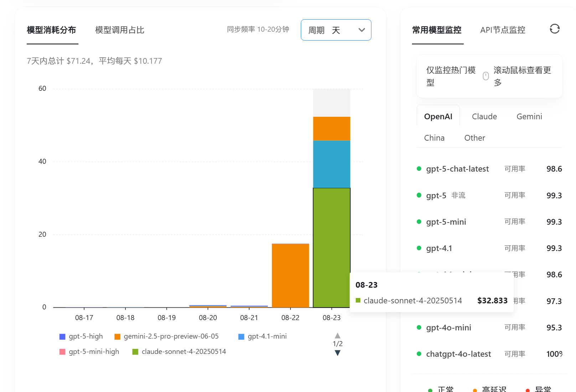
Task: Toggle gpt-5-high series in chart legend
Action: (81, 336)
